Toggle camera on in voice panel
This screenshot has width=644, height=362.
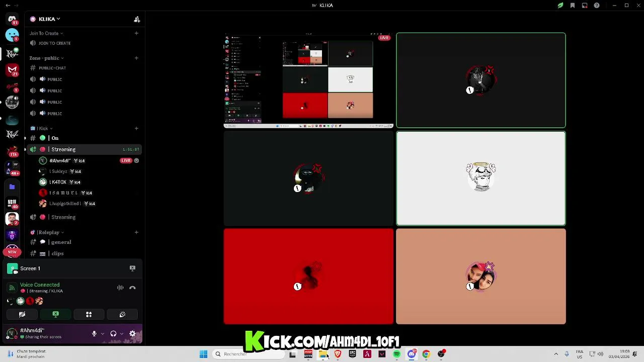click(22, 315)
